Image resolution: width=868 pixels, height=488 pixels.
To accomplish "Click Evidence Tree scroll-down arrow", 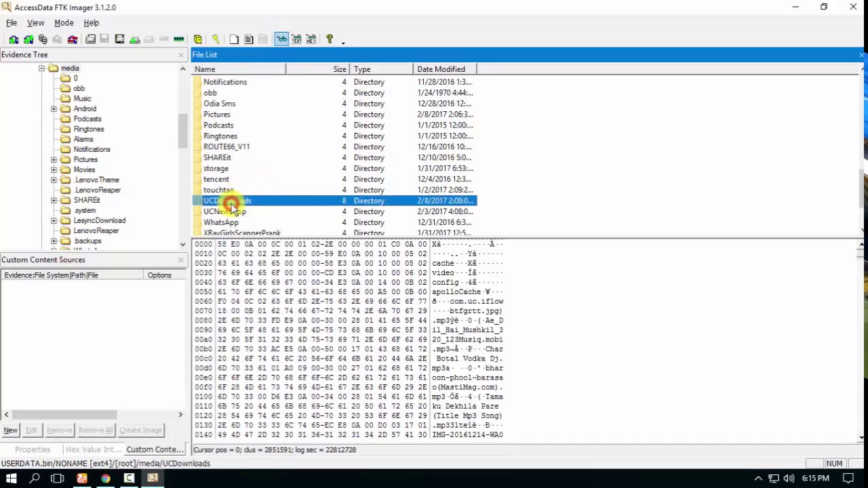I will click(x=182, y=244).
